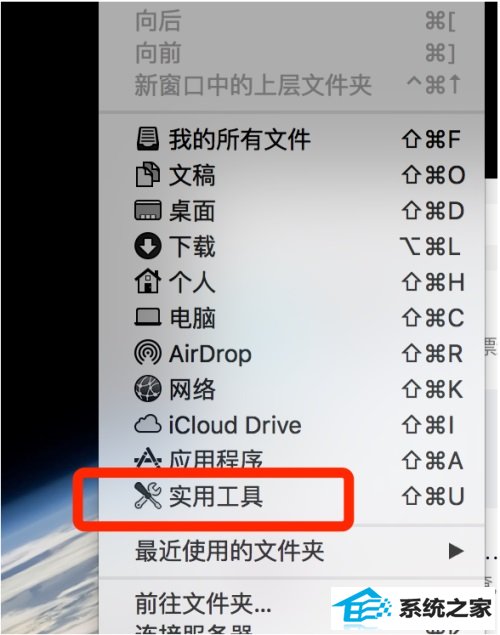Select the AirDrop menu label
This screenshot has height=635, width=500.
tap(210, 354)
